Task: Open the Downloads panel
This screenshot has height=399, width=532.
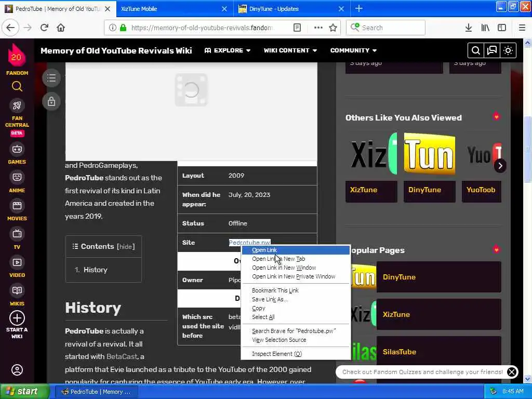Action: pos(469,28)
